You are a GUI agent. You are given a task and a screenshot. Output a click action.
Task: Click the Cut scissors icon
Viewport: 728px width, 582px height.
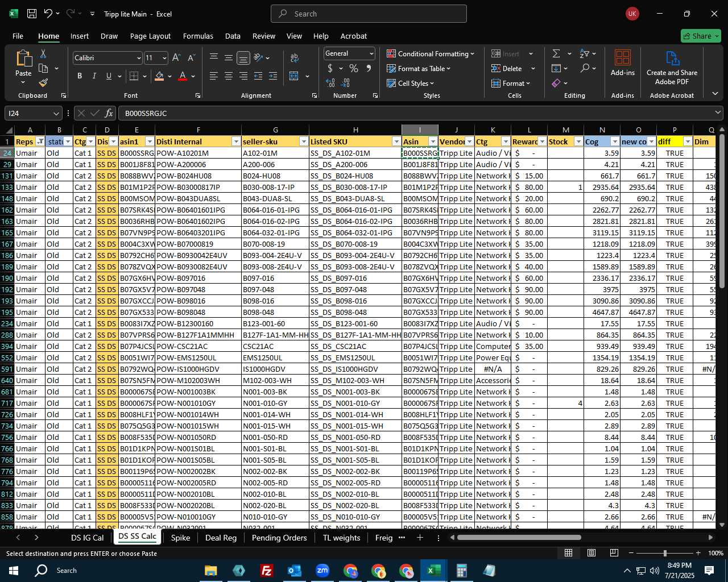(43, 53)
